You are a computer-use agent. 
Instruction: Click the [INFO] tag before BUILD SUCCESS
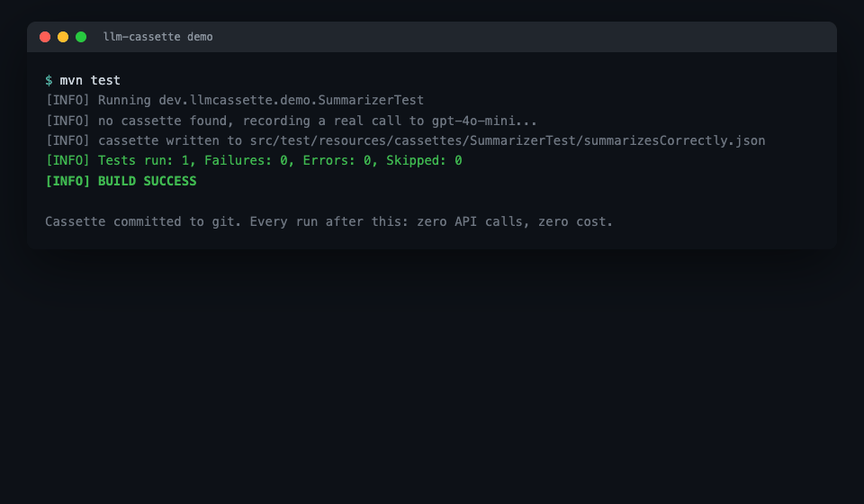coord(67,181)
